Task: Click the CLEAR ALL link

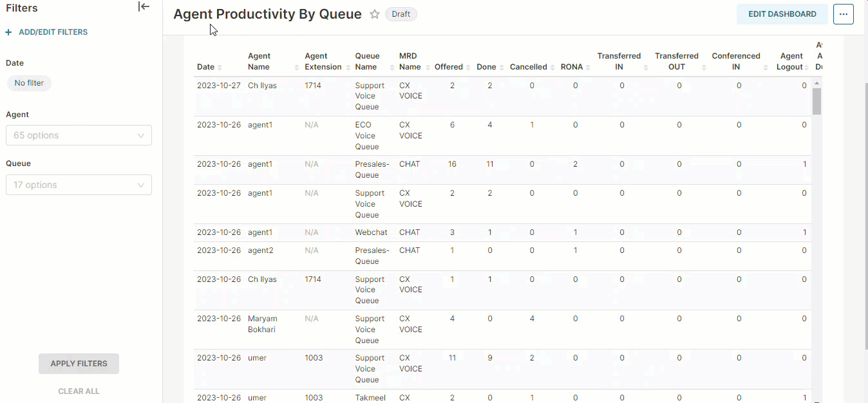Action: [x=79, y=391]
